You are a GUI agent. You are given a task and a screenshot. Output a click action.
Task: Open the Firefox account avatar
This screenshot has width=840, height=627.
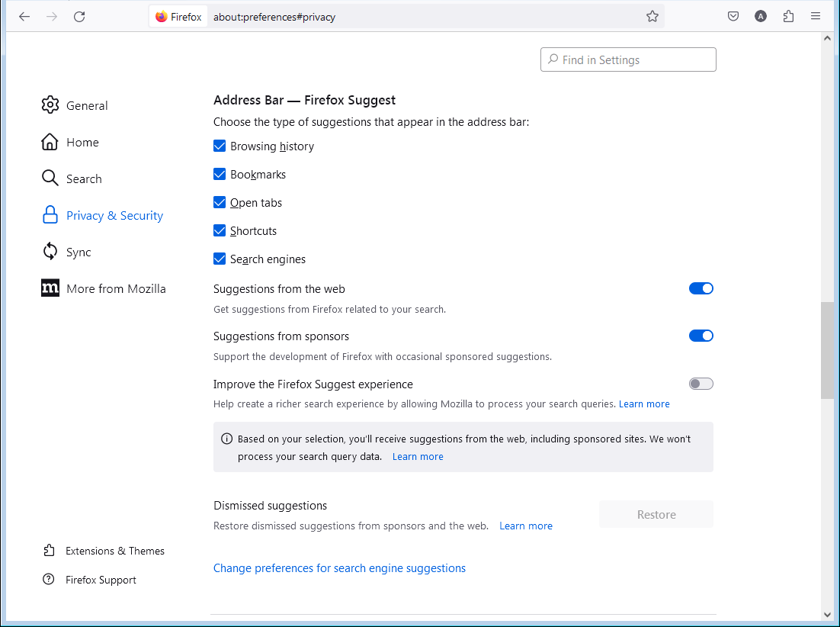point(760,16)
